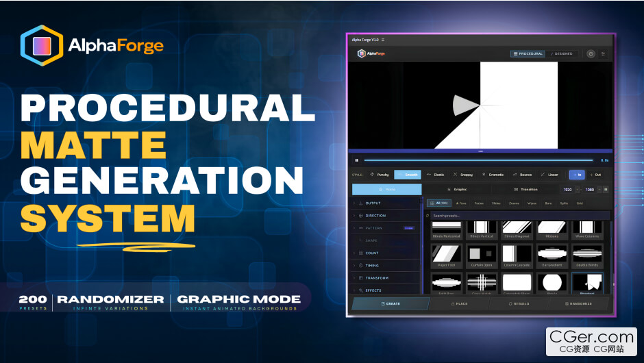Viewport: 644px width, 363px height.
Task: Open the round help icon in the header
Action: click(591, 54)
